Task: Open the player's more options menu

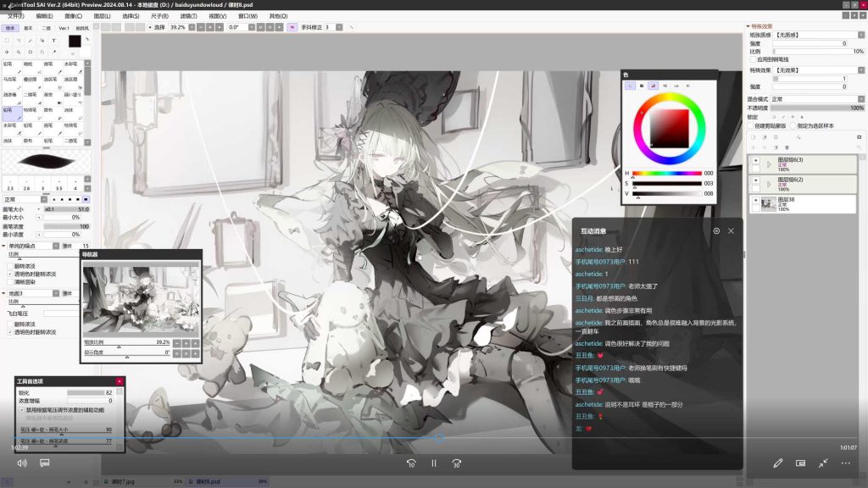Action: click(x=846, y=463)
